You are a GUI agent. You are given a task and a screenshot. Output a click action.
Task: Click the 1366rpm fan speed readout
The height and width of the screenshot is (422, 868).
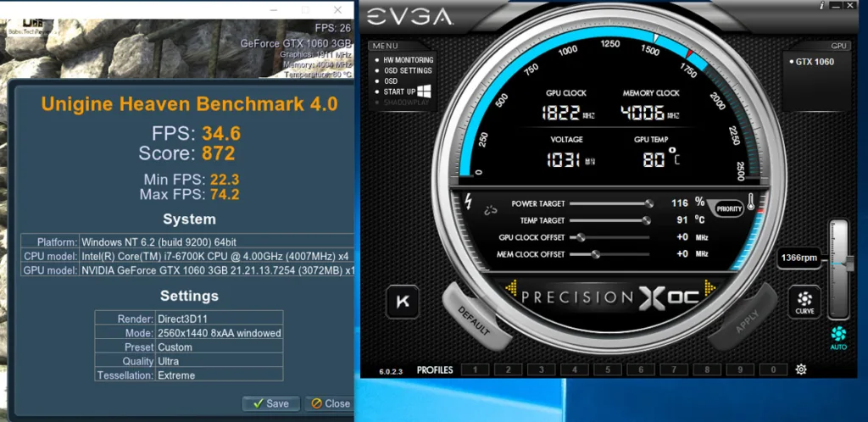[799, 258]
